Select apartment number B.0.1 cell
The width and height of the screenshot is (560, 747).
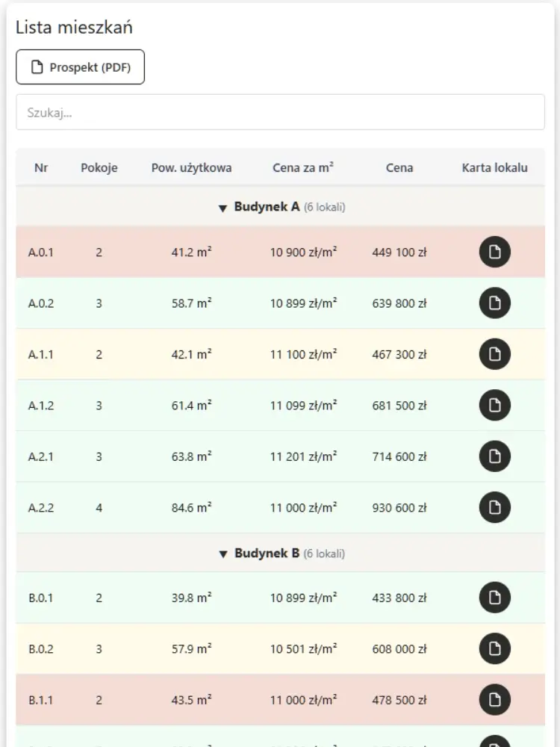click(x=41, y=598)
